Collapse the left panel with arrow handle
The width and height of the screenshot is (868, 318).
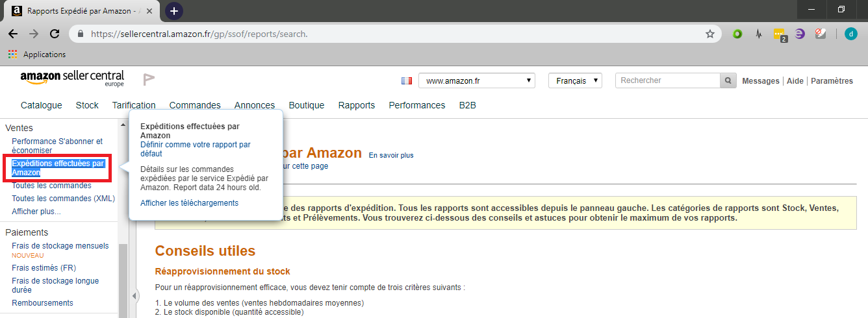(x=134, y=296)
